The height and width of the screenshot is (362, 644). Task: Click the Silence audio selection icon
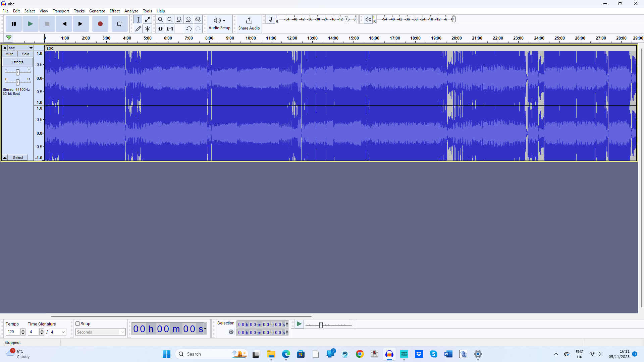point(170,29)
